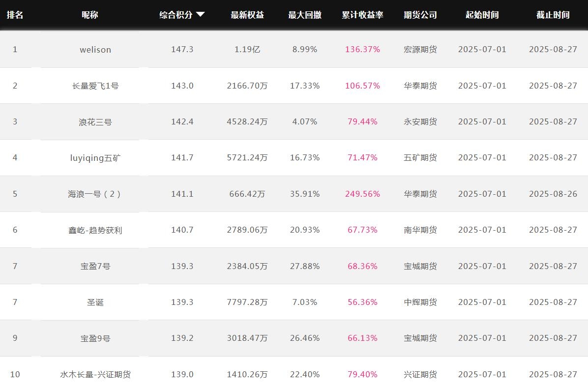Open the 圣诞 nickname entry
The height and width of the screenshot is (391, 588).
95,302
